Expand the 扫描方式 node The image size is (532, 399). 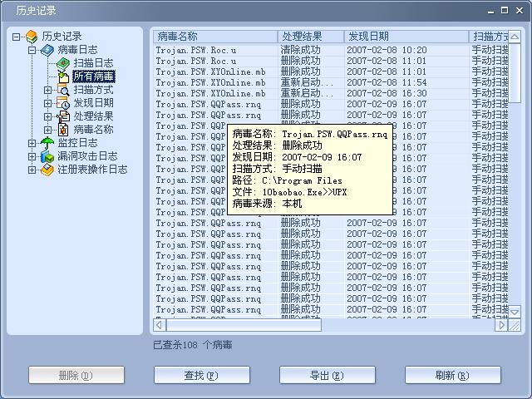(48, 90)
